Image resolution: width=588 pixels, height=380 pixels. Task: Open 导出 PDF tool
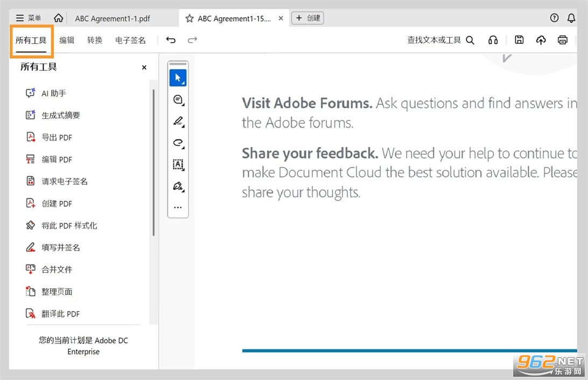pyautogui.click(x=49, y=137)
